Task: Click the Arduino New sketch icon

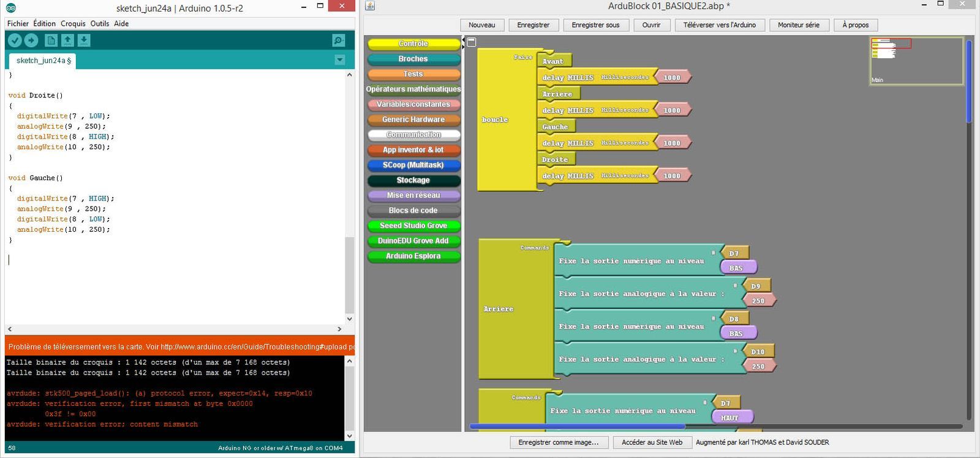Action: click(x=51, y=40)
